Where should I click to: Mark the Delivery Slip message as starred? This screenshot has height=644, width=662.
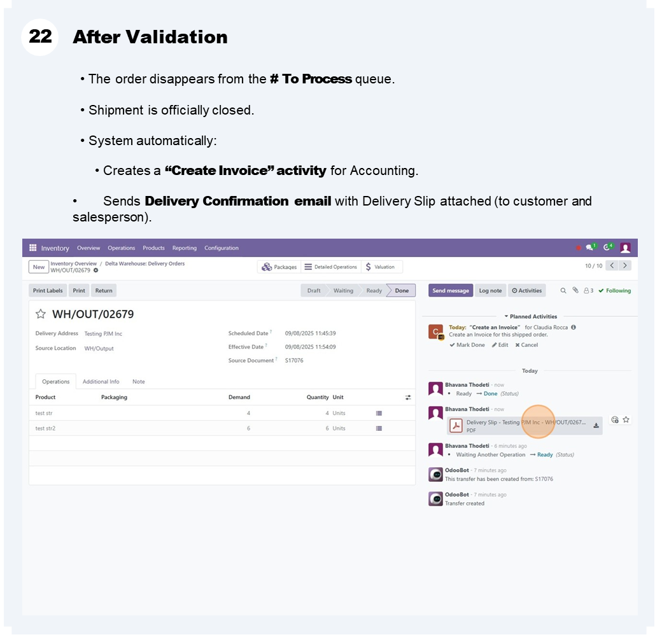[626, 420]
